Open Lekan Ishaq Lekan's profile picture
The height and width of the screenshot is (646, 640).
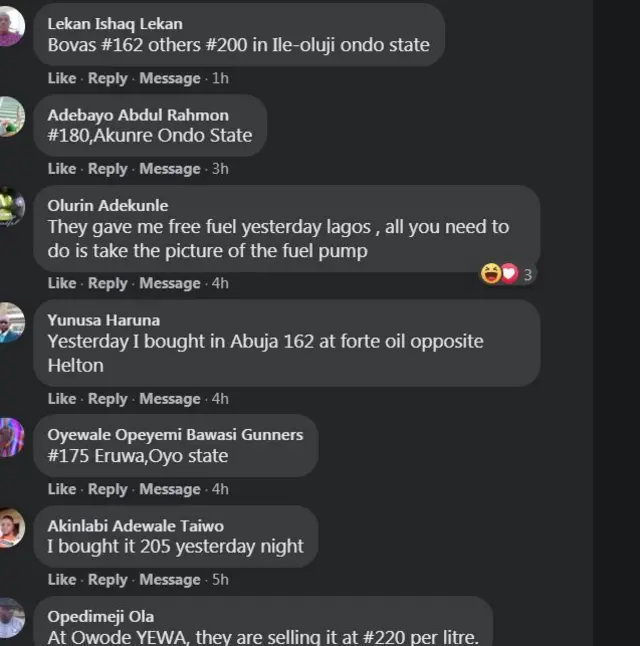(9, 26)
